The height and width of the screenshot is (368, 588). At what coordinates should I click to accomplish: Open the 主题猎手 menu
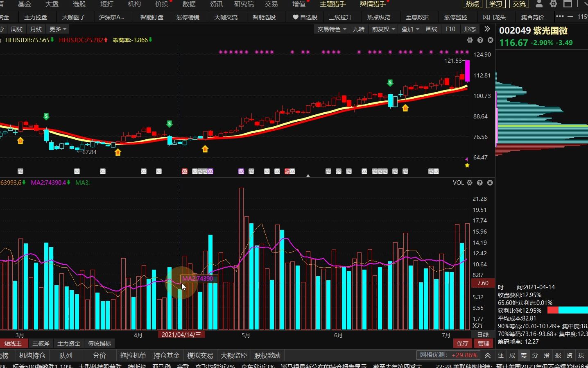[x=332, y=4]
